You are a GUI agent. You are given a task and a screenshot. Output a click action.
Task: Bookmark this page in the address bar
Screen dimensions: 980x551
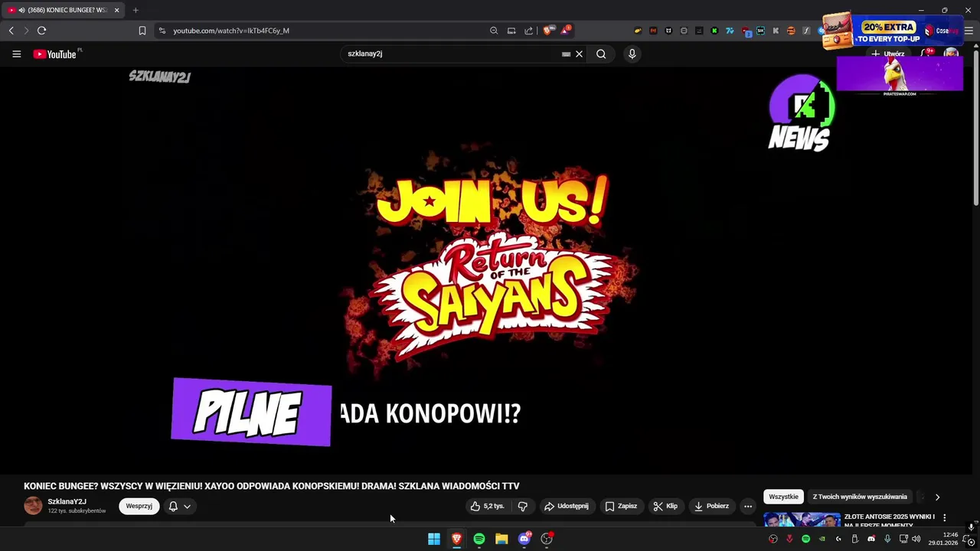tap(142, 31)
